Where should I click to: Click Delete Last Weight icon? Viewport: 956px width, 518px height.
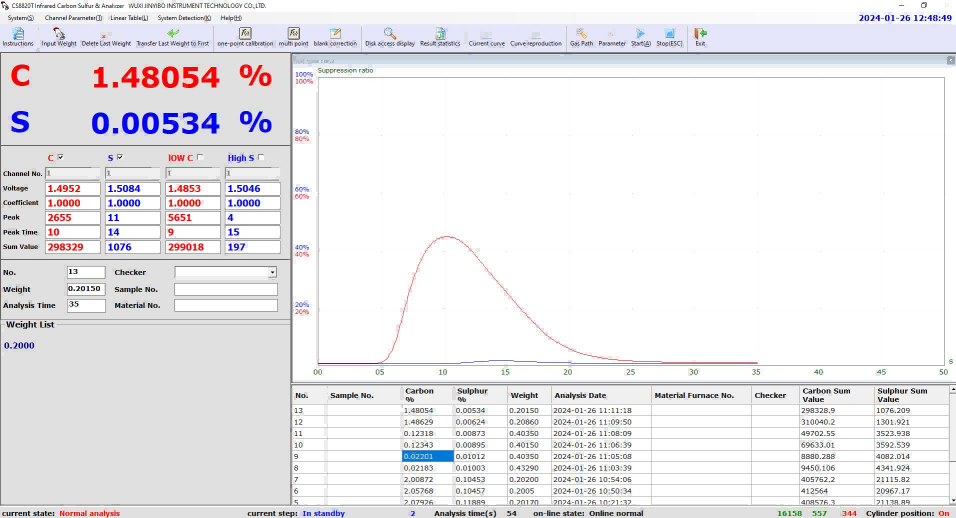click(106, 37)
